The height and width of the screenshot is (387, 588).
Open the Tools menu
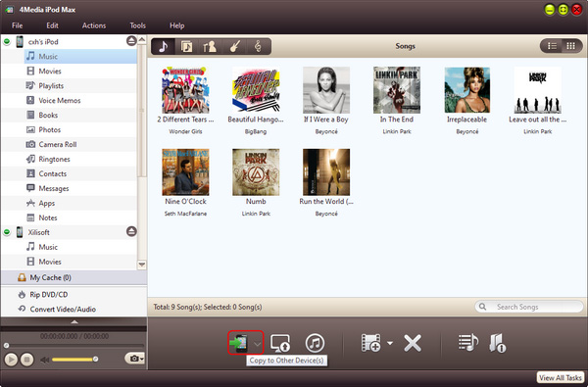pyautogui.click(x=137, y=25)
